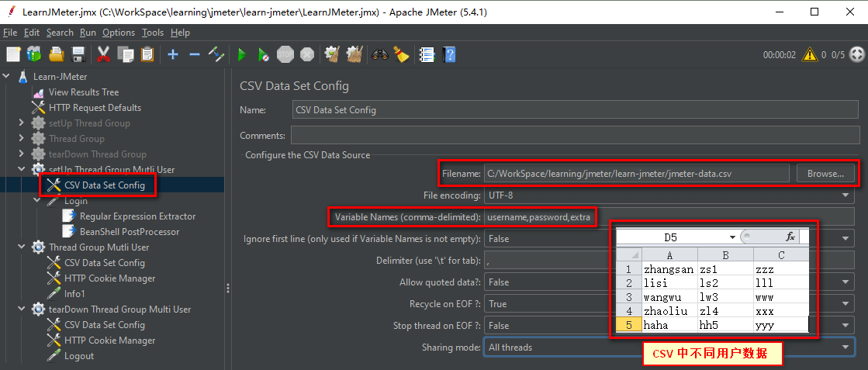868x370 pixels.
Task: Click the blue plus Expand All icon
Action: 173,54
